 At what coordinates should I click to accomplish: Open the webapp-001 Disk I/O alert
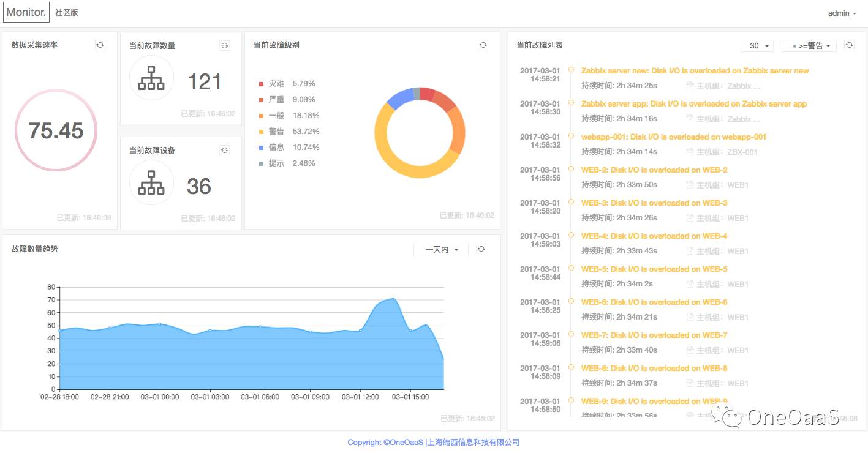(x=674, y=137)
